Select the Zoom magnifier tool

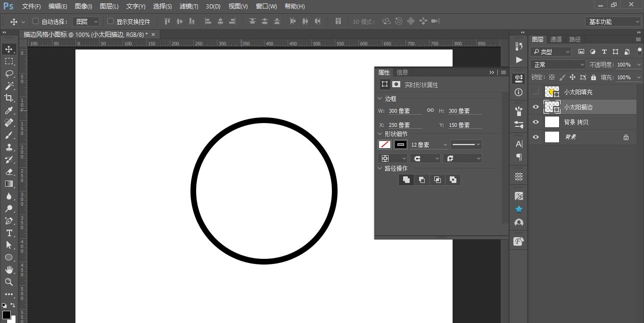(9, 282)
